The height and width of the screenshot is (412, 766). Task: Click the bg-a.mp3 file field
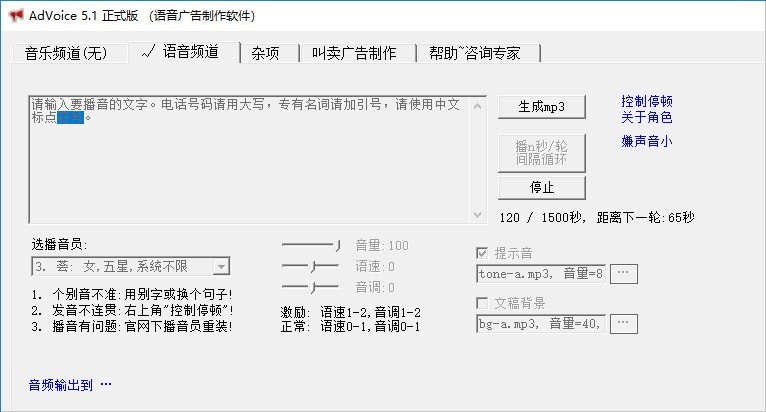click(541, 324)
